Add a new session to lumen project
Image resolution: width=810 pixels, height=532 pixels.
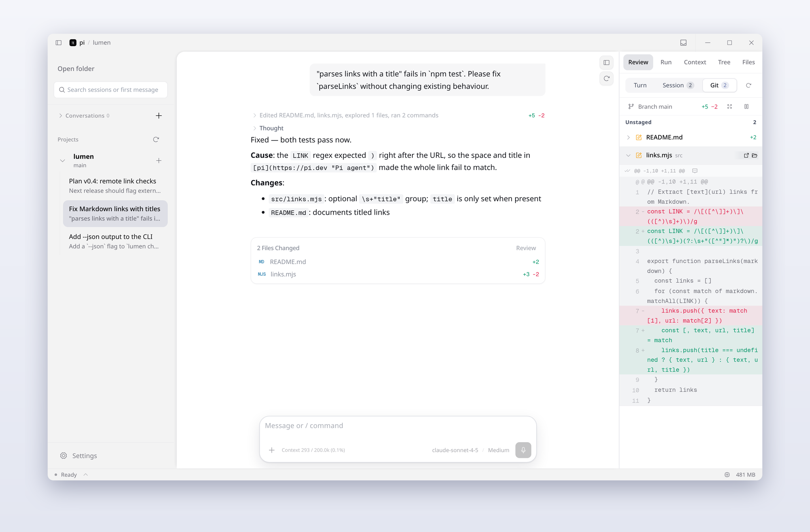(159, 161)
